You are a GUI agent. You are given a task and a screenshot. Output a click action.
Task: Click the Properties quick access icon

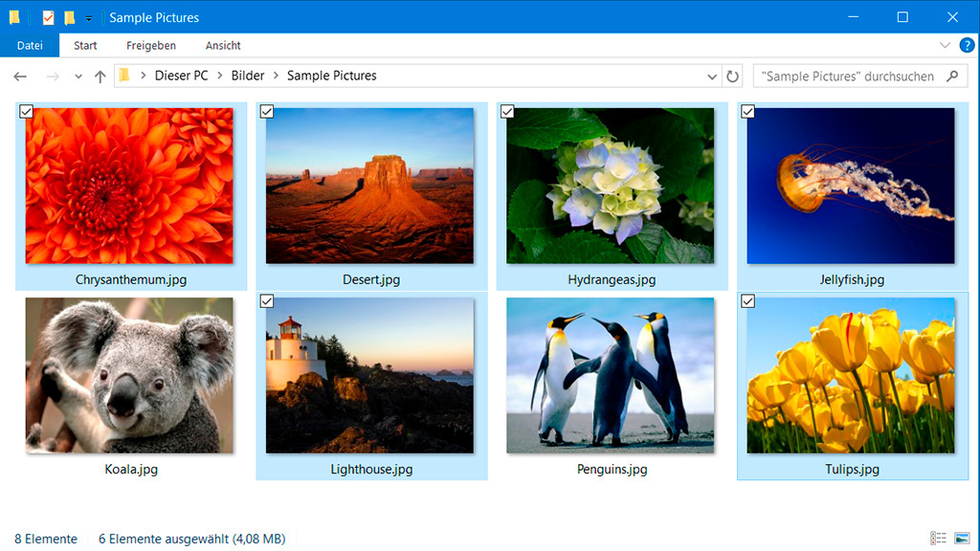pyautogui.click(x=48, y=17)
